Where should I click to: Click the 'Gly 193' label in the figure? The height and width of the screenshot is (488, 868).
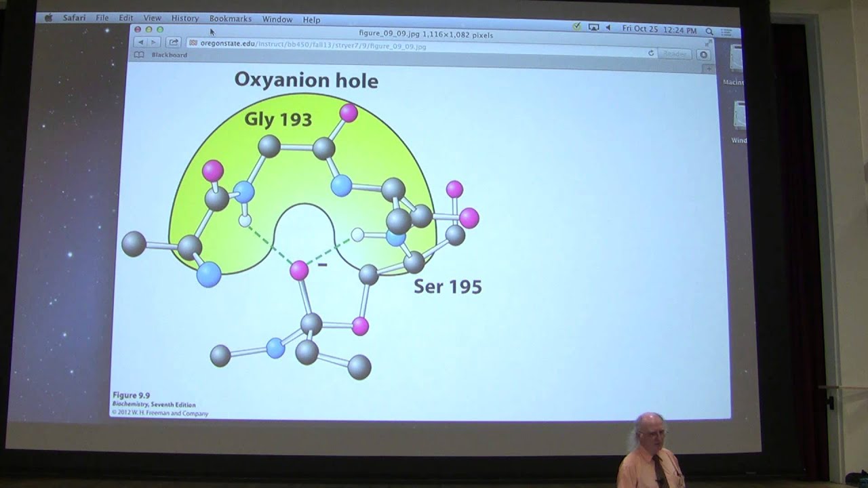click(278, 119)
